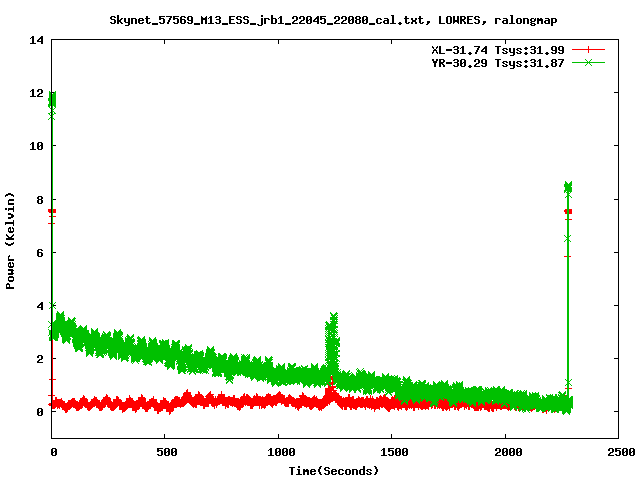Click the y-axis tick label 8

coord(40,200)
